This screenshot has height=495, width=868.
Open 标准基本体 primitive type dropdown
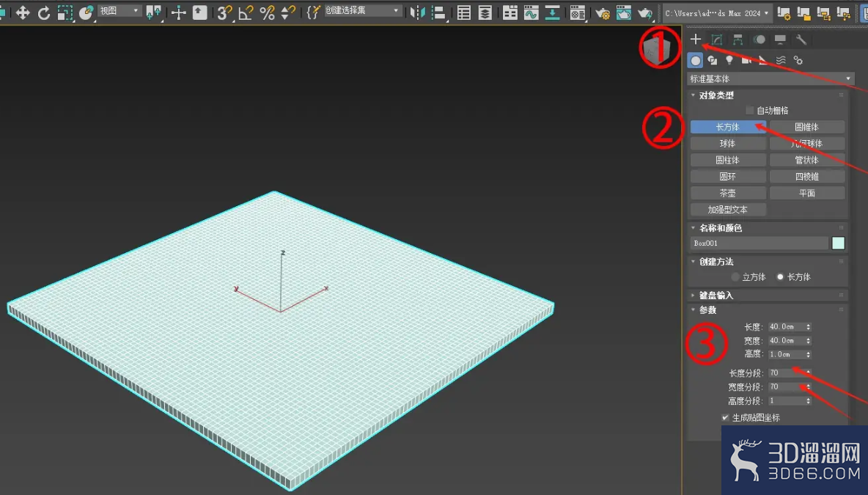770,78
